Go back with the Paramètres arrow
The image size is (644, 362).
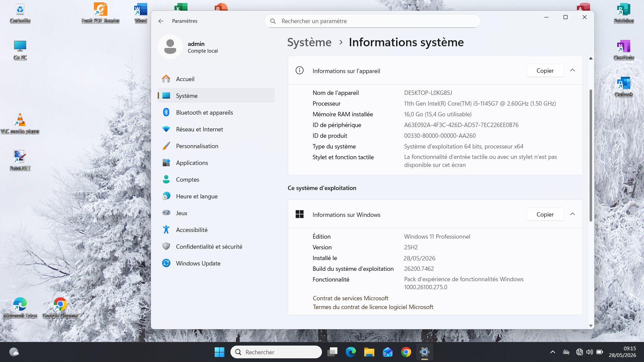click(161, 21)
